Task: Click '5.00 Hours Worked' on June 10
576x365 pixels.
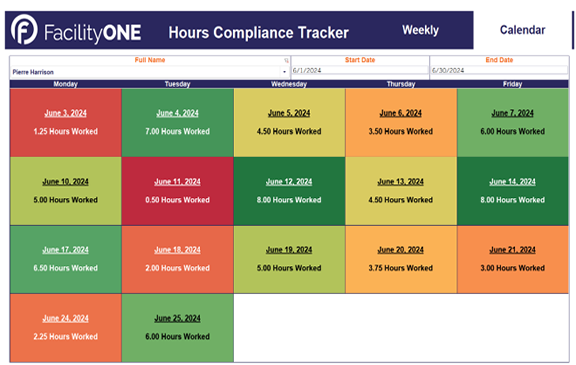Action: [65, 200]
